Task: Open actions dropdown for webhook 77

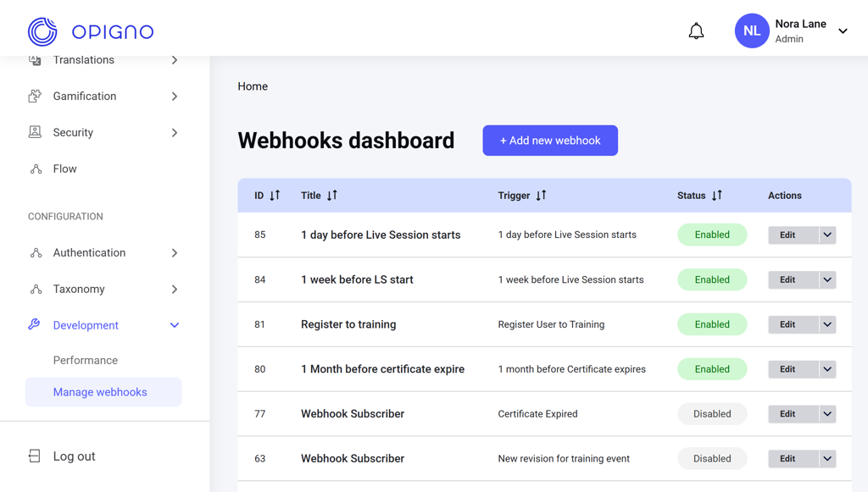Action: point(827,414)
